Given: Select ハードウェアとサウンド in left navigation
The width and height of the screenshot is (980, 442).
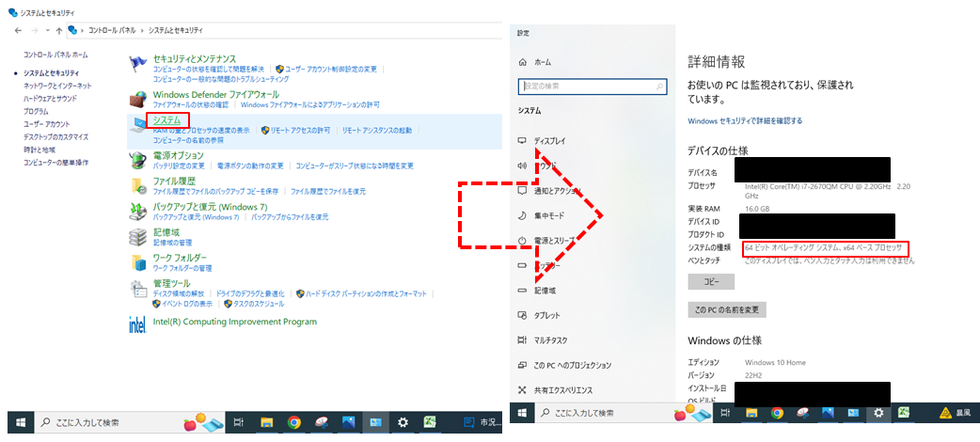Looking at the screenshot, I should [x=50, y=99].
